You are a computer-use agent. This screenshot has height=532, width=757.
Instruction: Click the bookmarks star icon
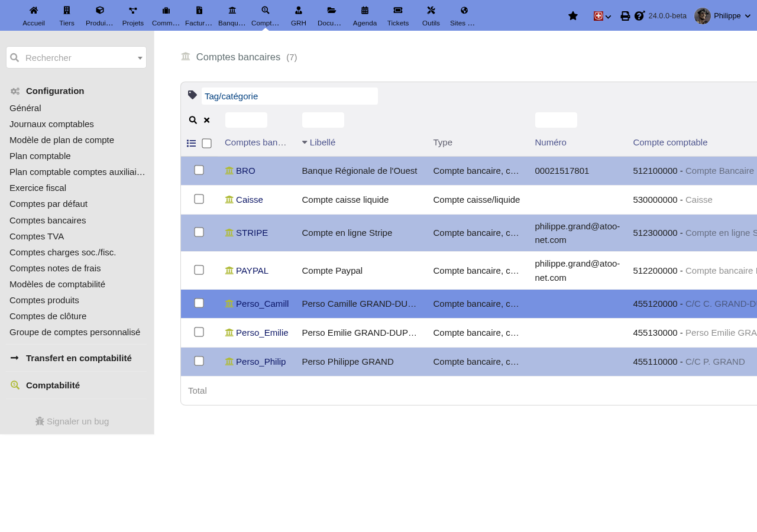[x=573, y=16]
